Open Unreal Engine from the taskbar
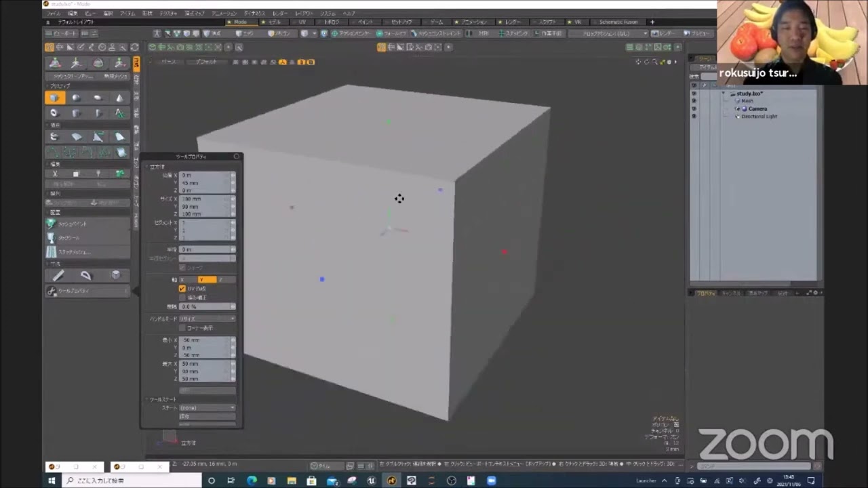The width and height of the screenshot is (868, 488). coord(372,481)
